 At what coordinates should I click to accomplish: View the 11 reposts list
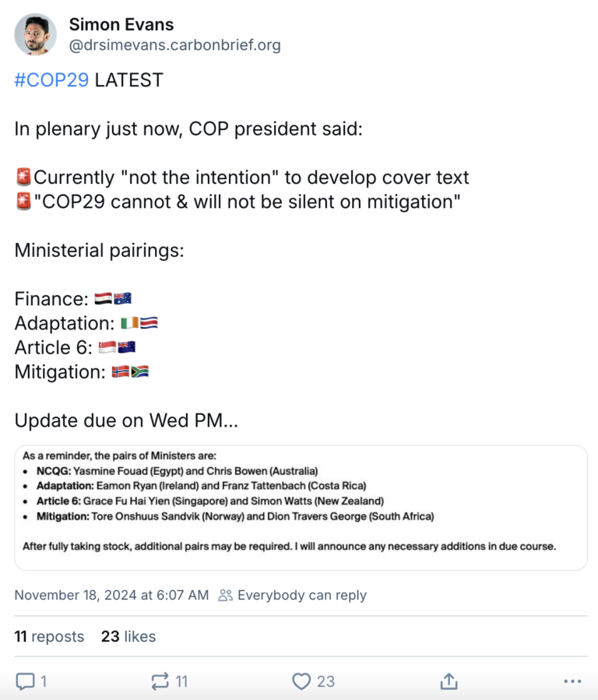click(x=49, y=636)
